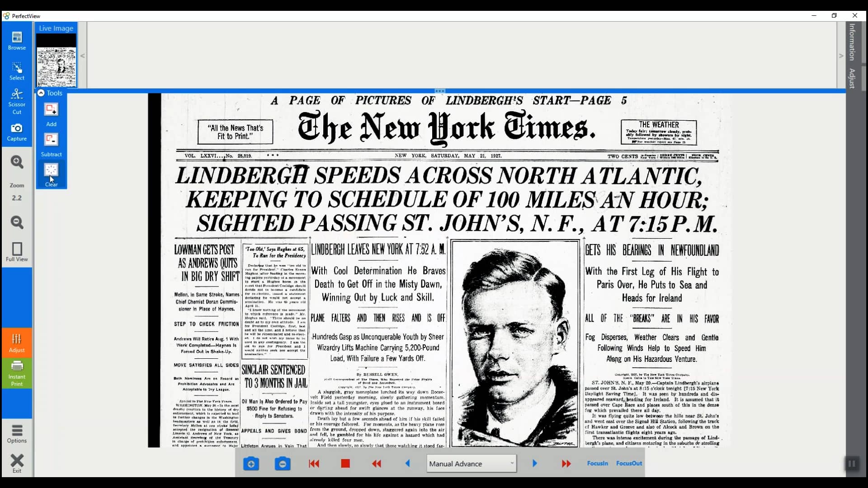Clear the current selection

point(51,174)
